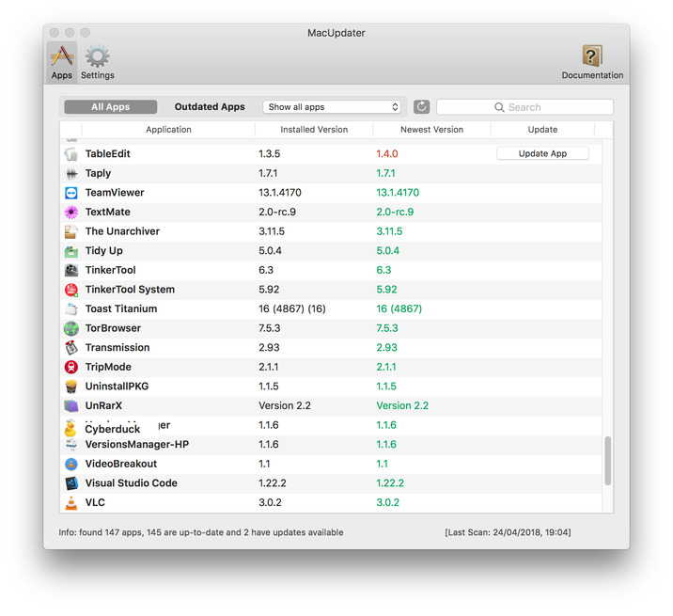Click the Visual Studio Code icon
Viewport: 673px width, 616px height.
(71, 483)
